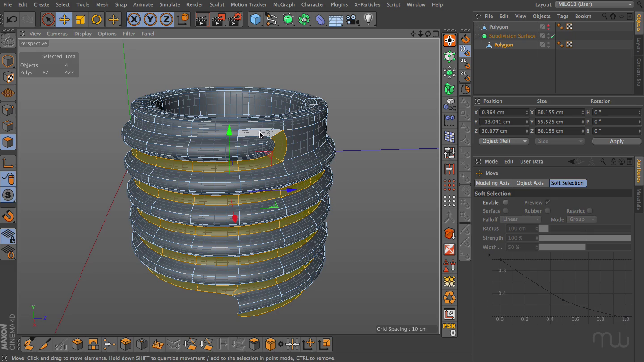The width and height of the screenshot is (644, 362).
Task: Toggle the X axis lock
Action: click(134, 19)
